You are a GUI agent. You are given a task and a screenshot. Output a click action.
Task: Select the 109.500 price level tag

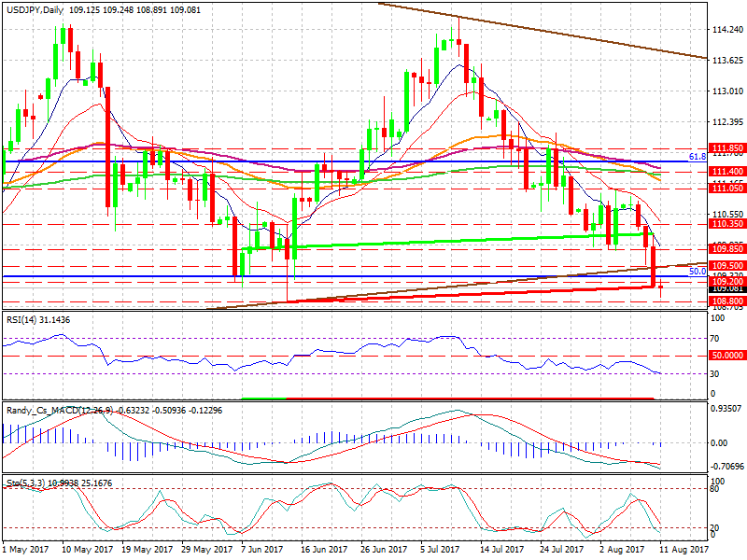(x=726, y=266)
